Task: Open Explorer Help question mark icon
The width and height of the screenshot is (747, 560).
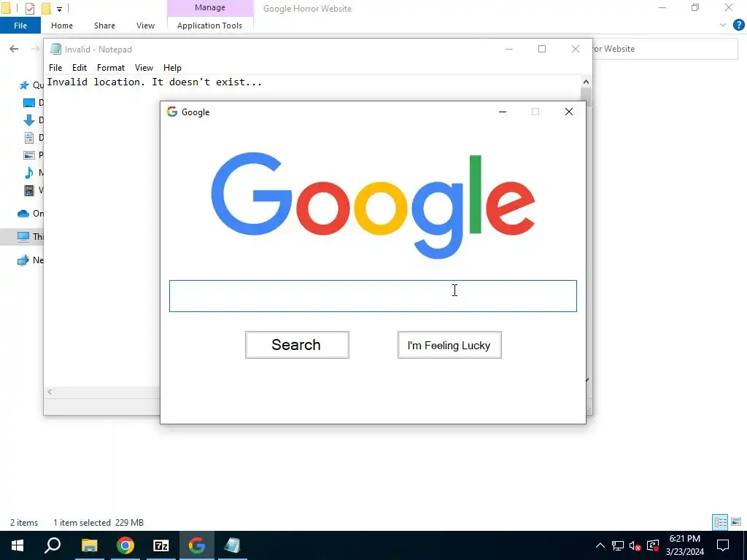Action: (x=738, y=25)
